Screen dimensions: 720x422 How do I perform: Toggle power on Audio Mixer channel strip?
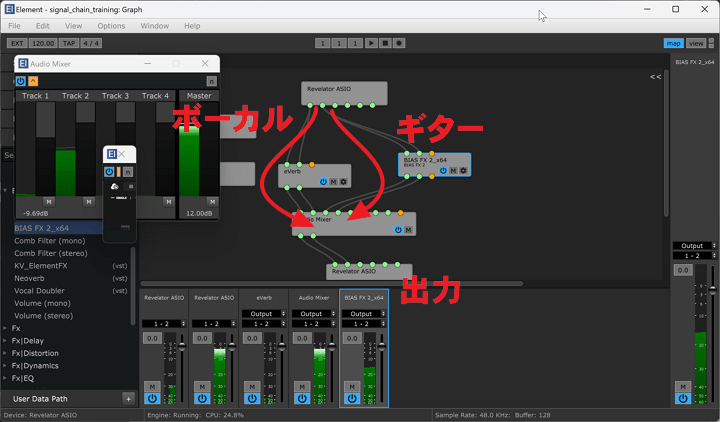point(302,399)
